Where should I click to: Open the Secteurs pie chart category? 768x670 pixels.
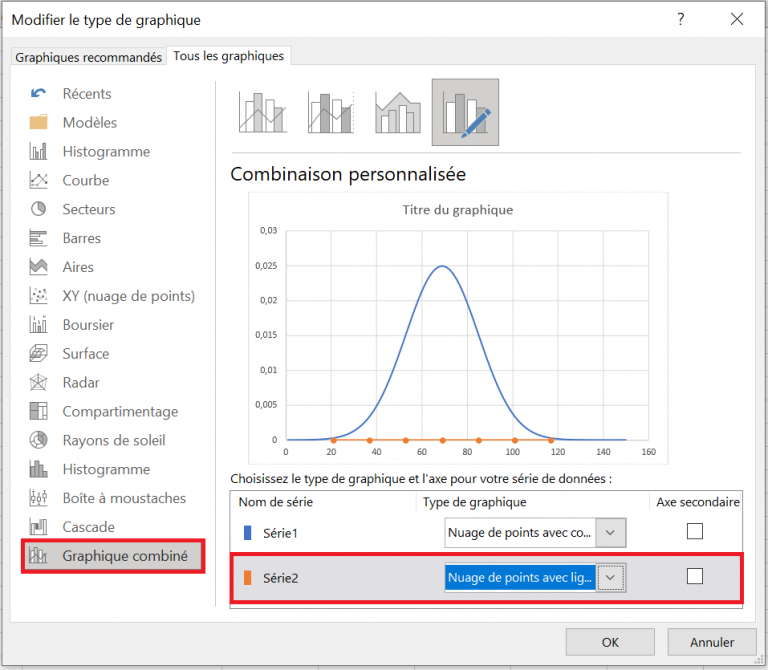tap(88, 209)
